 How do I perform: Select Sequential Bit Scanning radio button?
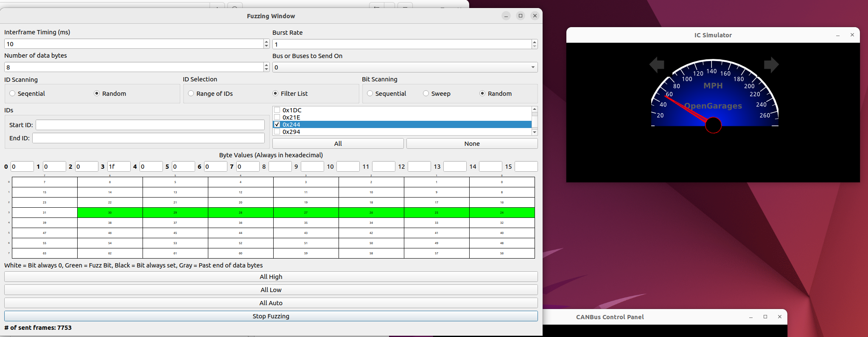(370, 93)
